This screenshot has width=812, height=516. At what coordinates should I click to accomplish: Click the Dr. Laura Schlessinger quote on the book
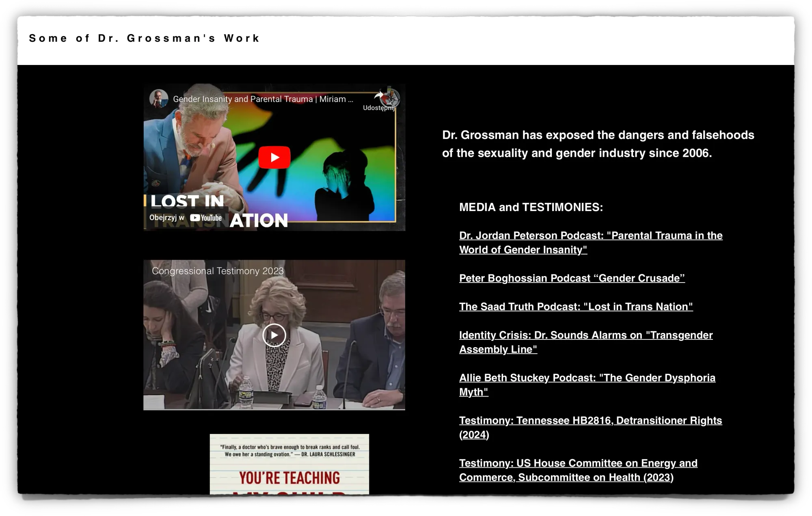(289, 451)
